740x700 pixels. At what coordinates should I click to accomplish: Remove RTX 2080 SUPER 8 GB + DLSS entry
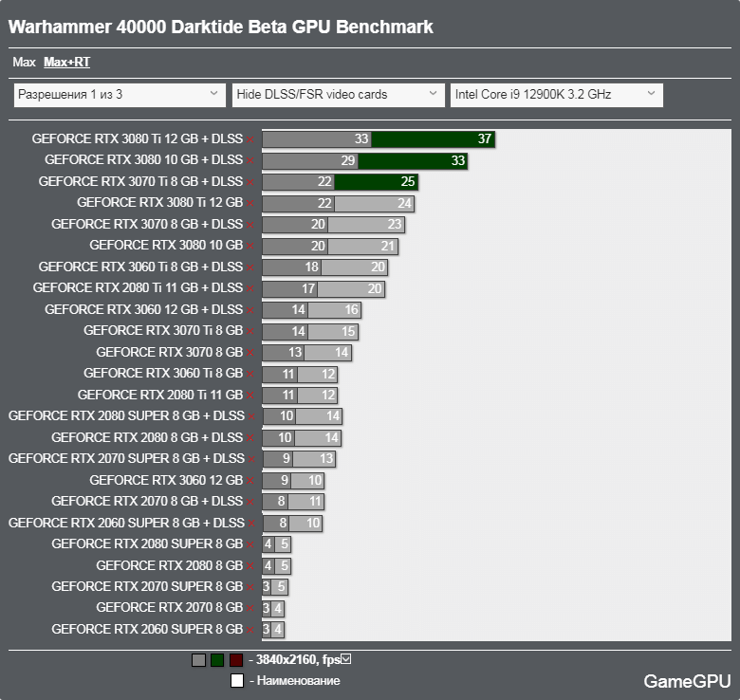coord(251,417)
